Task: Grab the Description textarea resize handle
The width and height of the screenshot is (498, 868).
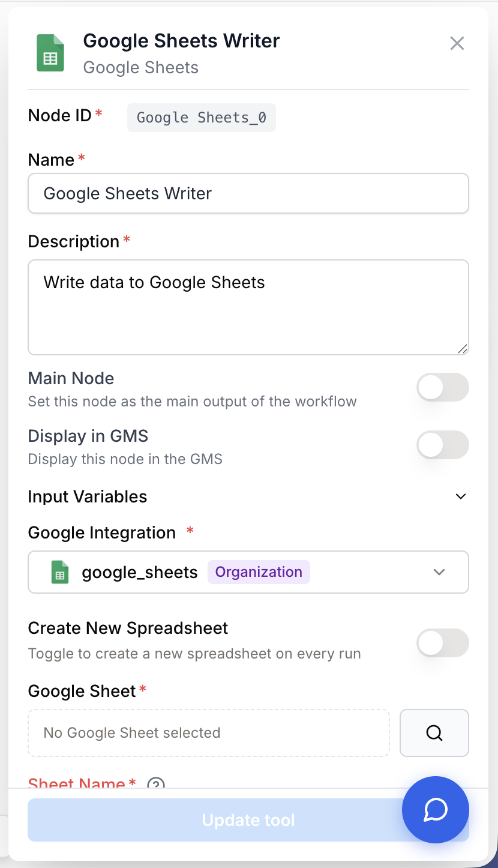Action: tap(463, 349)
